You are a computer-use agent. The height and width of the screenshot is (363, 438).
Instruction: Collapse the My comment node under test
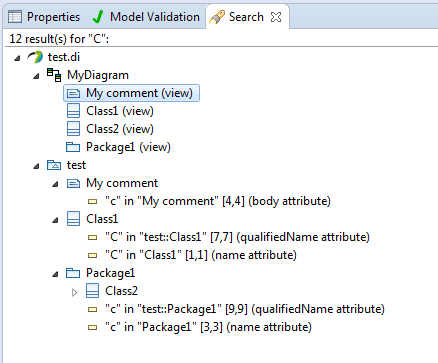(x=55, y=184)
